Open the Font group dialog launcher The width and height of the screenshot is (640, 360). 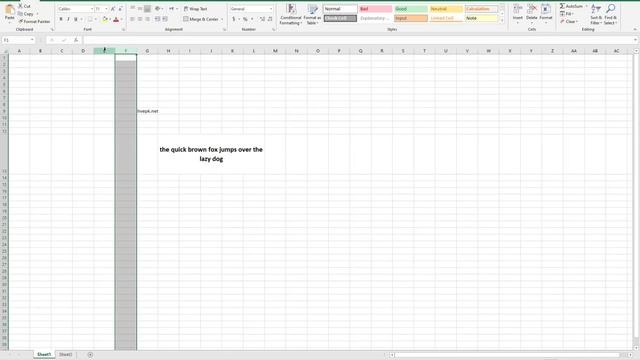pyautogui.click(x=123, y=30)
